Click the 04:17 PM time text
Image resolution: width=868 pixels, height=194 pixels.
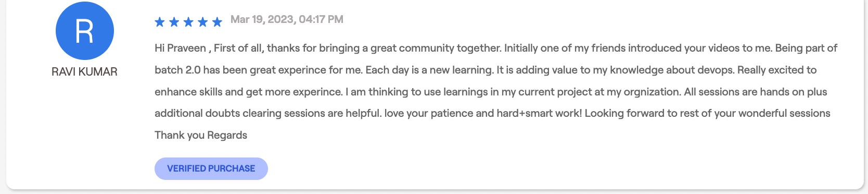tap(321, 19)
